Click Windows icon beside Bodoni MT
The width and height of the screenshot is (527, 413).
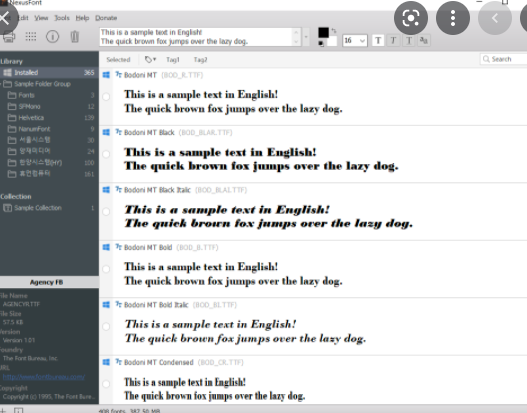[x=106, y=75]
